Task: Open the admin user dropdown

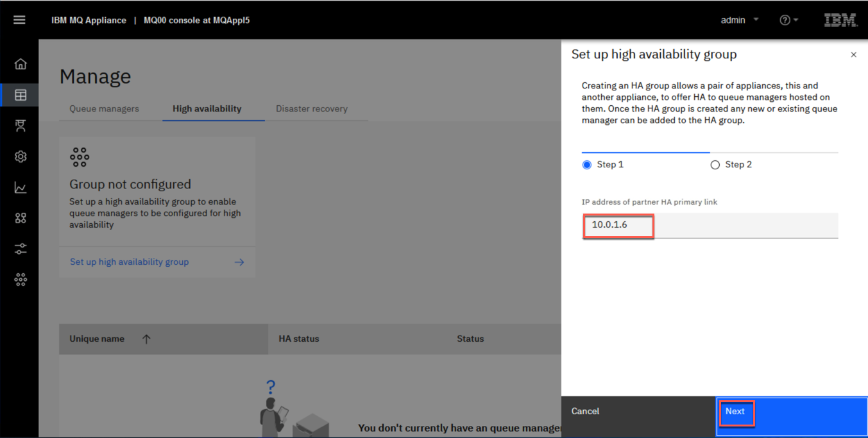Action: click(740, 20)
